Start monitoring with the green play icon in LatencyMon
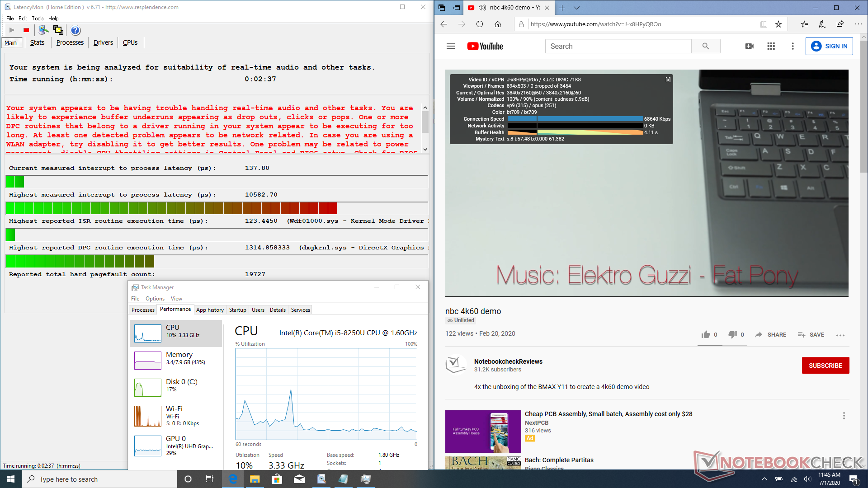Image resolution: width=868 pixels, height=488 pixels. click(x=12, y=30)
